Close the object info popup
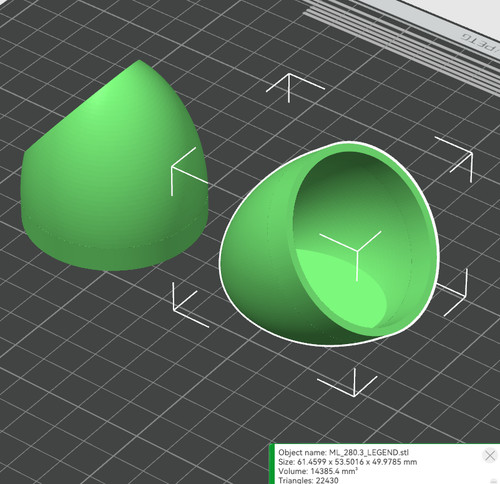 (x=490, y=455)
